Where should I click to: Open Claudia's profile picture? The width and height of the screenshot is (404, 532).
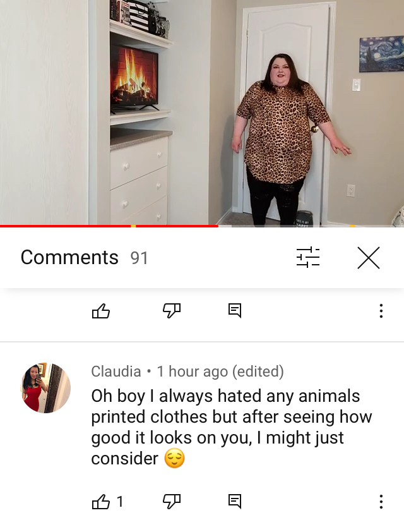click(x=45, y=388)
